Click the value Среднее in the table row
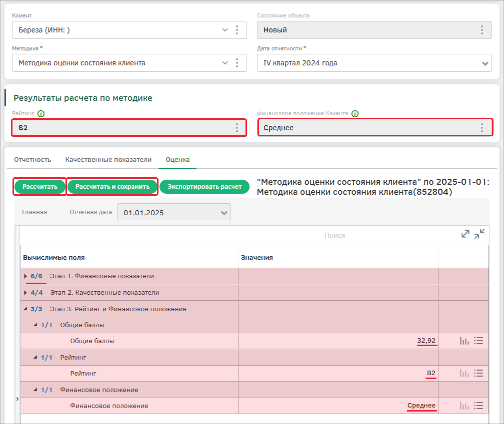Viewport: 504px width, 424px height. tap(421, 406)
